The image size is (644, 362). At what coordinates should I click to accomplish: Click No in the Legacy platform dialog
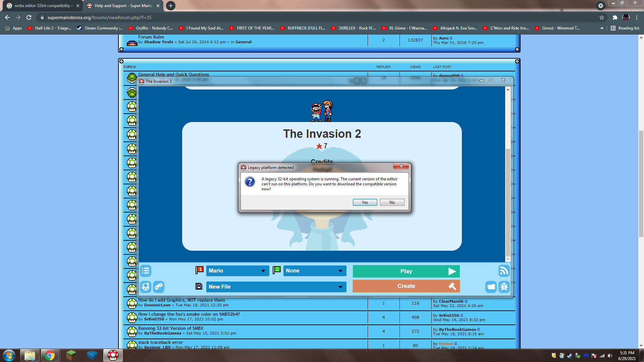point(392,202)
